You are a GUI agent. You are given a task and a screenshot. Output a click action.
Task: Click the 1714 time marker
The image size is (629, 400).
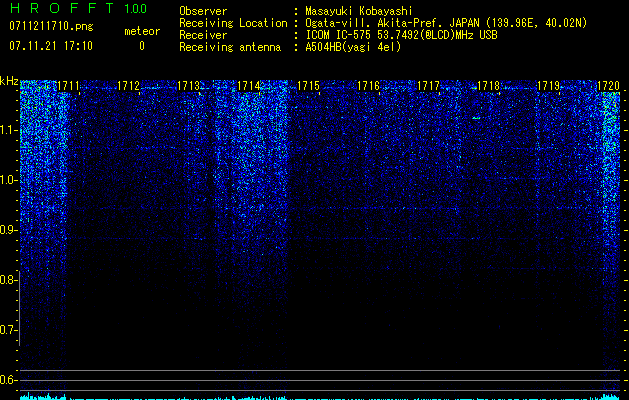(x=248, y=86)
